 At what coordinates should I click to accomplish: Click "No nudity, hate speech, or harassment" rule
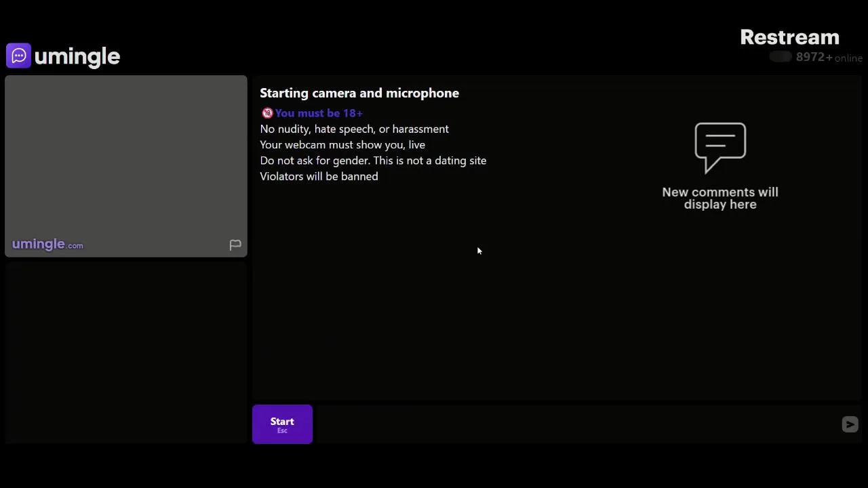[354, 129]
